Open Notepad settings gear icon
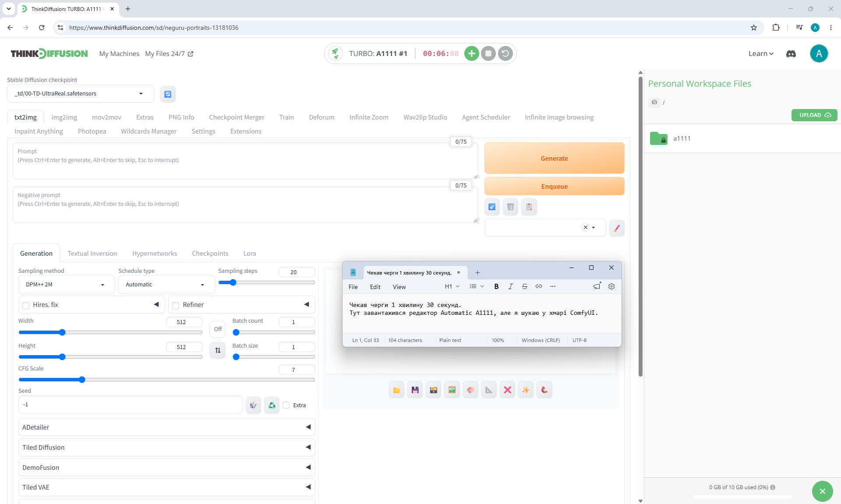 611,286
